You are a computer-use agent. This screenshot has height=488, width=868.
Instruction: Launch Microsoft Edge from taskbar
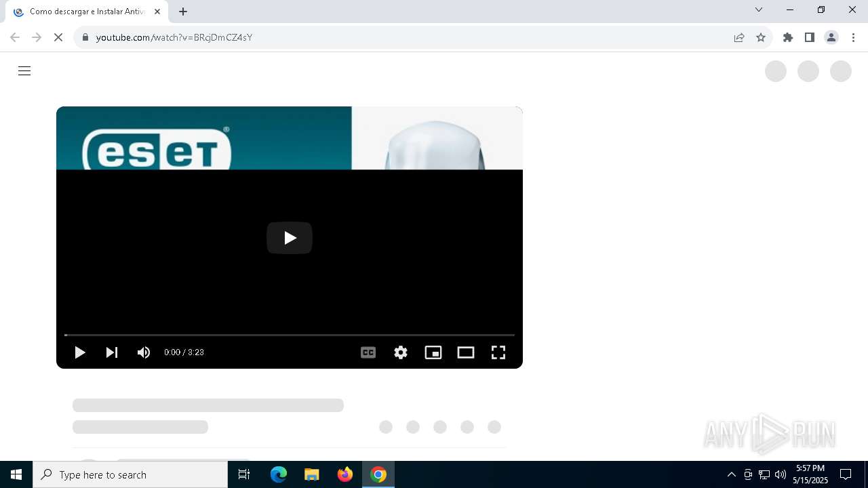pyautogui.click(x=279, y=474)
